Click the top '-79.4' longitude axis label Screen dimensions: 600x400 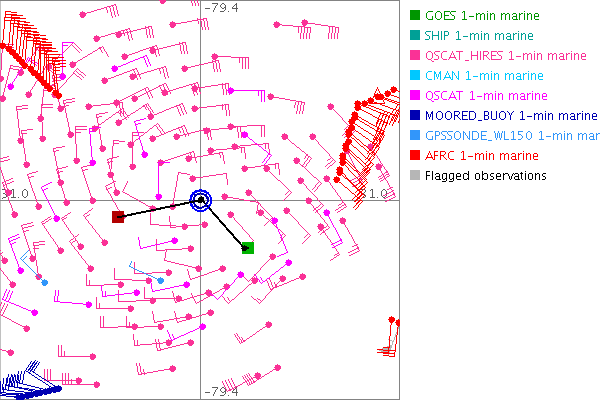coord(220,7)
